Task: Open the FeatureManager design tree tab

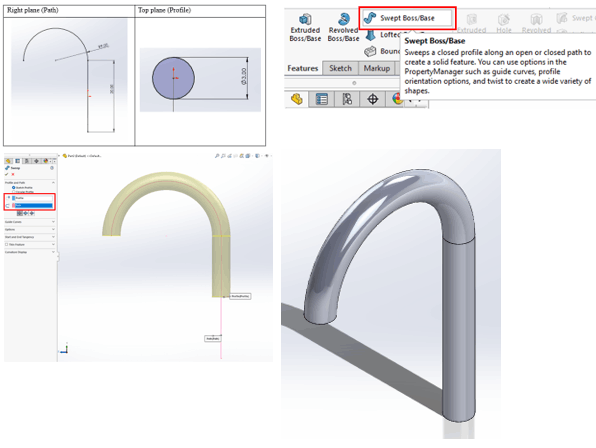Action: tap(297, 100)
